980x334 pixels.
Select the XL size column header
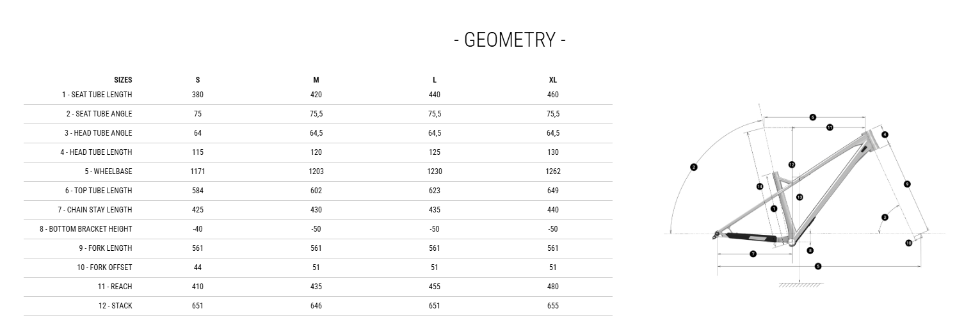click(x=553, y=80)
